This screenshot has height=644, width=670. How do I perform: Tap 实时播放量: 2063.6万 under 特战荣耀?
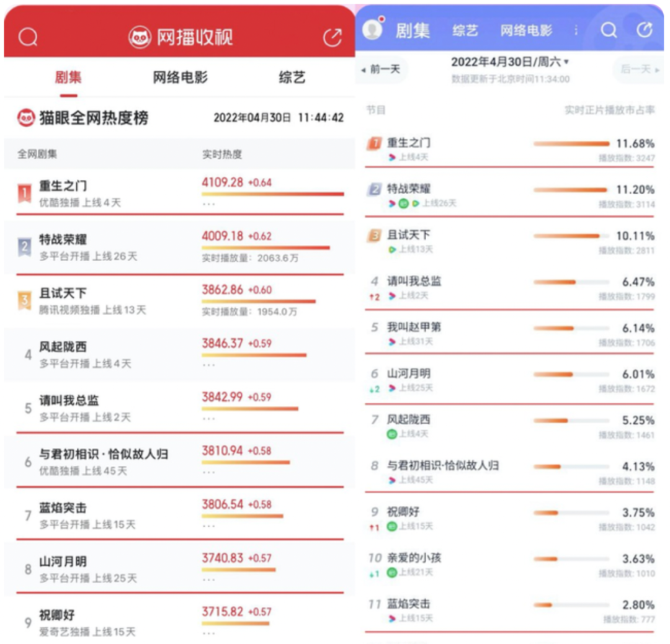coord(250,258)
